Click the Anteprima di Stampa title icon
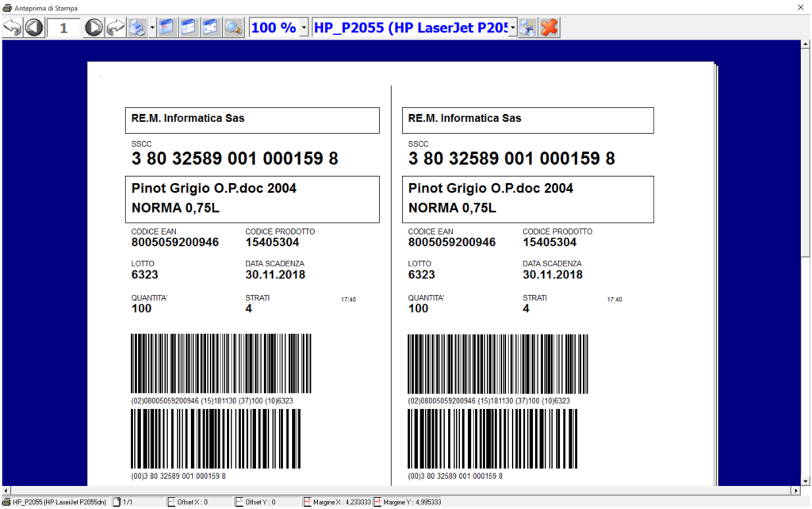 pos(7,8)
